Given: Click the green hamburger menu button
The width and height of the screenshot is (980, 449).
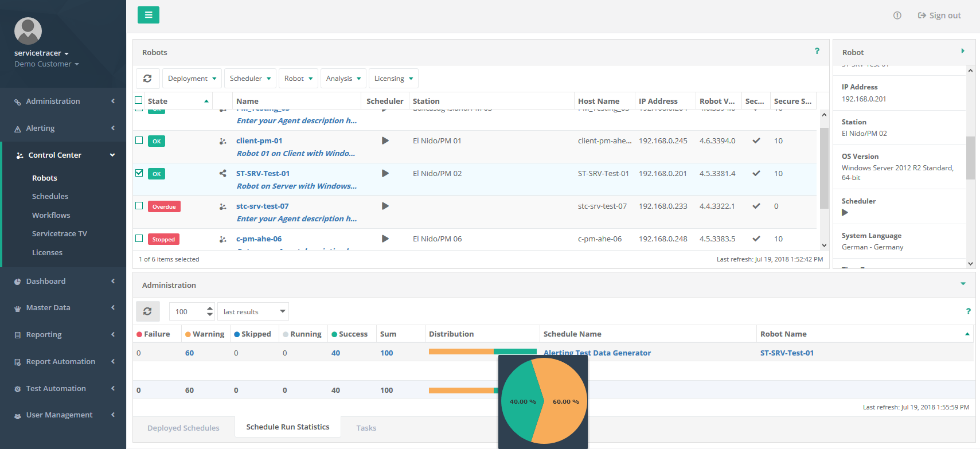Looking at the screenshot, I should pyautogui.click(x=148, y=15).
